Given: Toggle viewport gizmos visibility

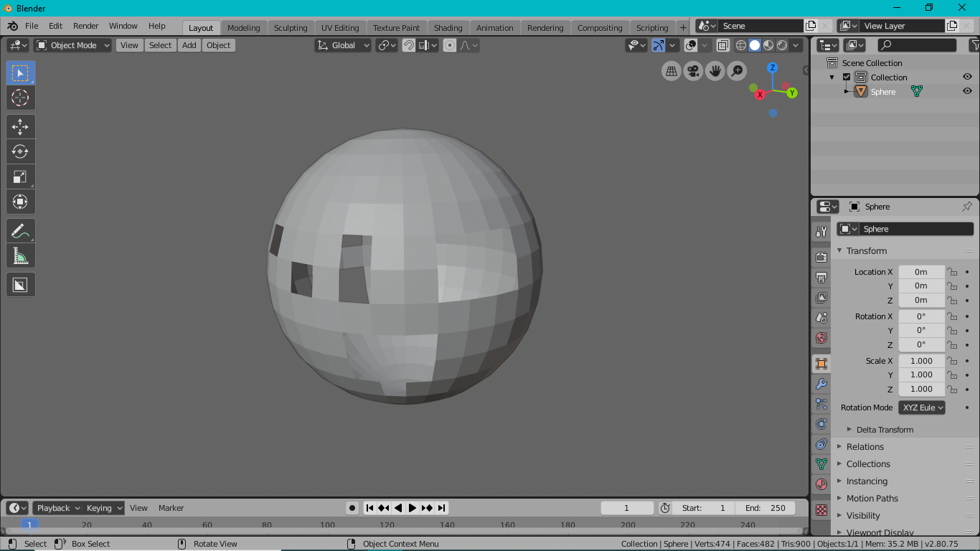Looking at the screenshot, I should tap(659, 45).
